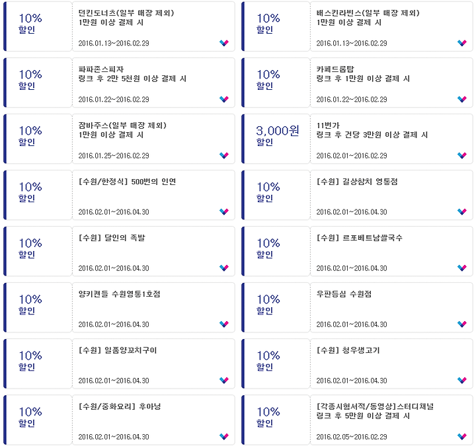Click the 10% 할인 badge for 던킨도너츠
The image size is (476, 448).
pyautogui.click(x=30, y=23)
